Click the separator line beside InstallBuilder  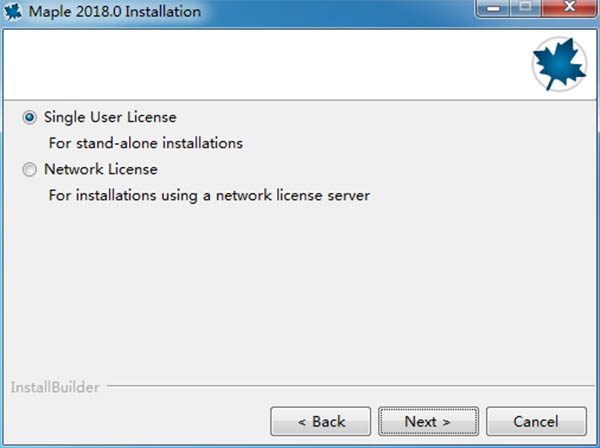(340, 385)
